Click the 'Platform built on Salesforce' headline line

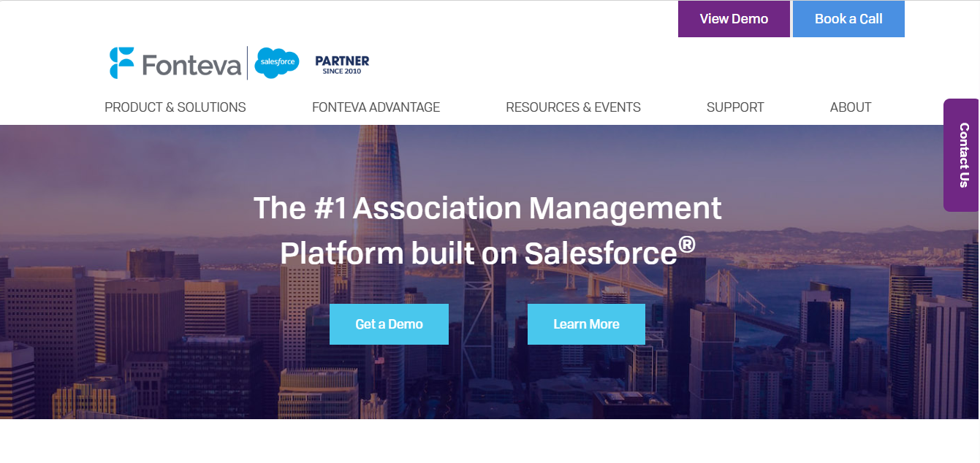pos(478,253)
